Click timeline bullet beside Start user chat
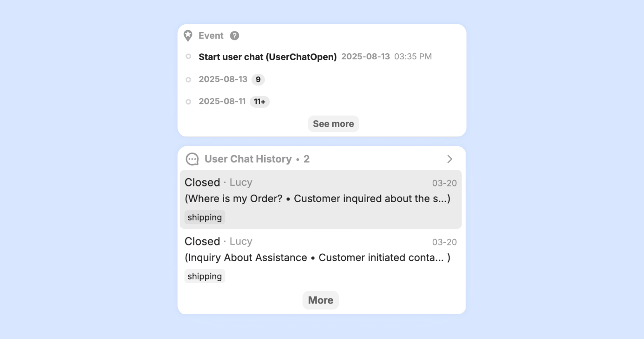Viewport: 644px width, 339px height. 188,56
